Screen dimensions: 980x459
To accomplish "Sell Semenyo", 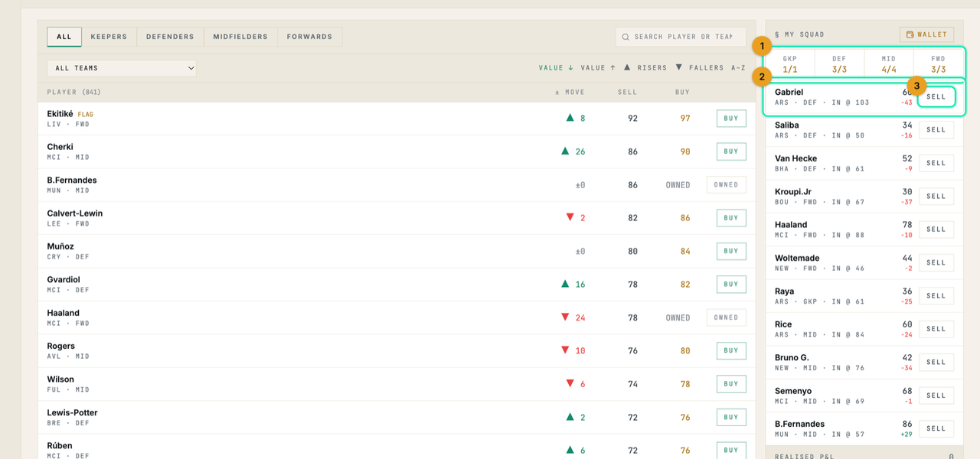I will [x=936, y=396].
